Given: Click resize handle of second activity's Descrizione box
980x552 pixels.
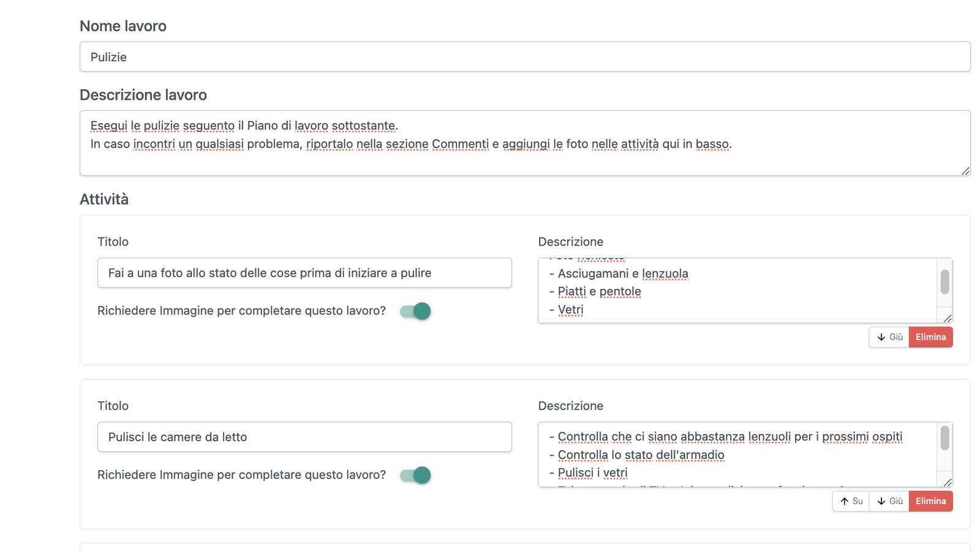Looking at the screenshot, I should click(948, 482).
